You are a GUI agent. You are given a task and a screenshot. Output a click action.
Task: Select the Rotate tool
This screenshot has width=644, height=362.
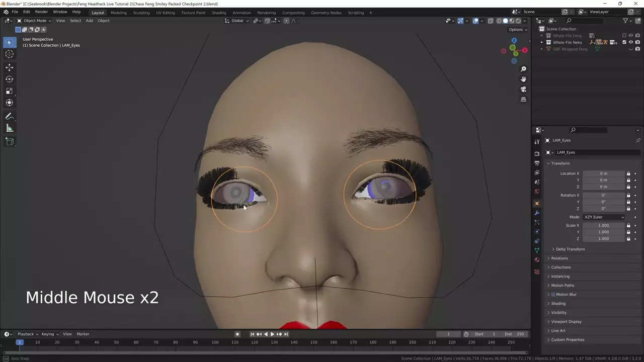(x=9, y=79)
